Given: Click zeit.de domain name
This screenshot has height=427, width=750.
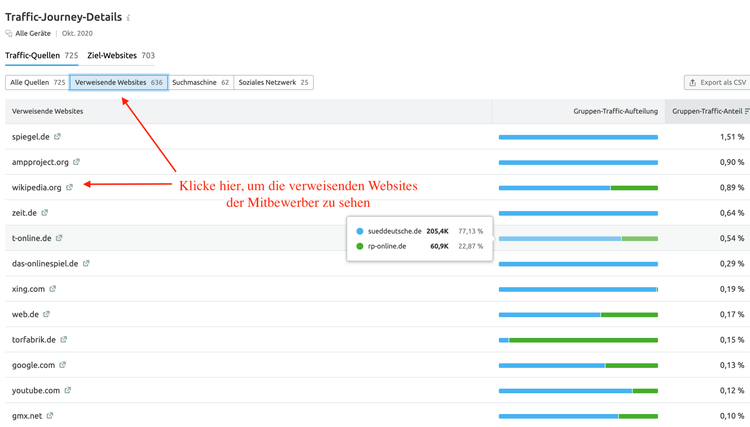Looking at the screenshot, I should coord(24,213).
